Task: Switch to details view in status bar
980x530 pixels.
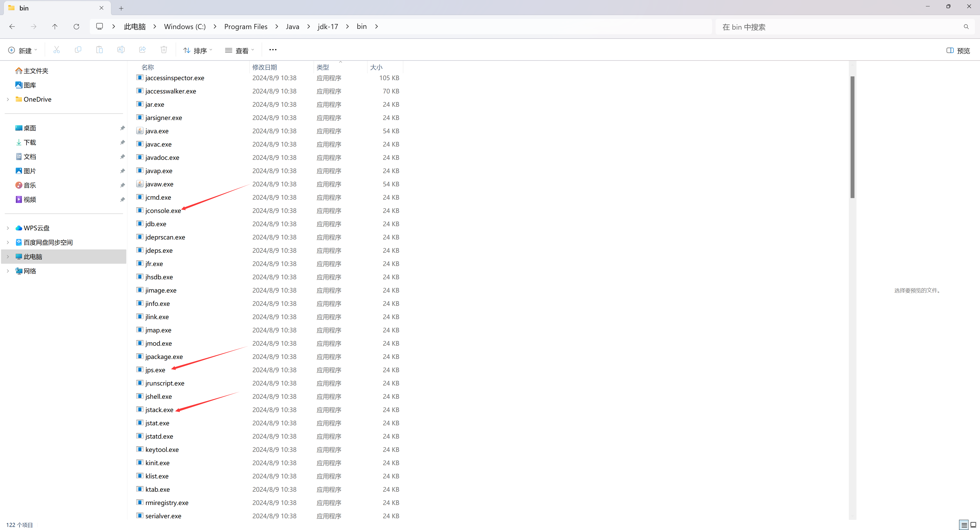Action: [x=964, y=525]
